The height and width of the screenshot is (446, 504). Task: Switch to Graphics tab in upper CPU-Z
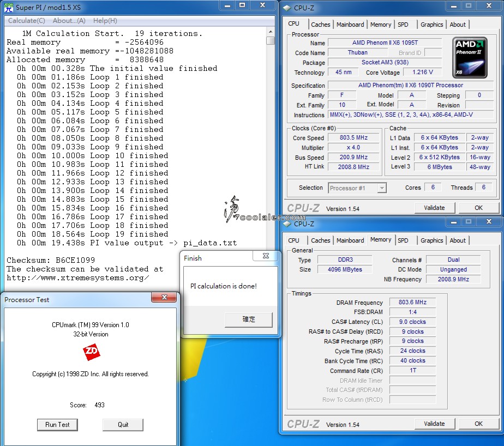coord(431,25)
